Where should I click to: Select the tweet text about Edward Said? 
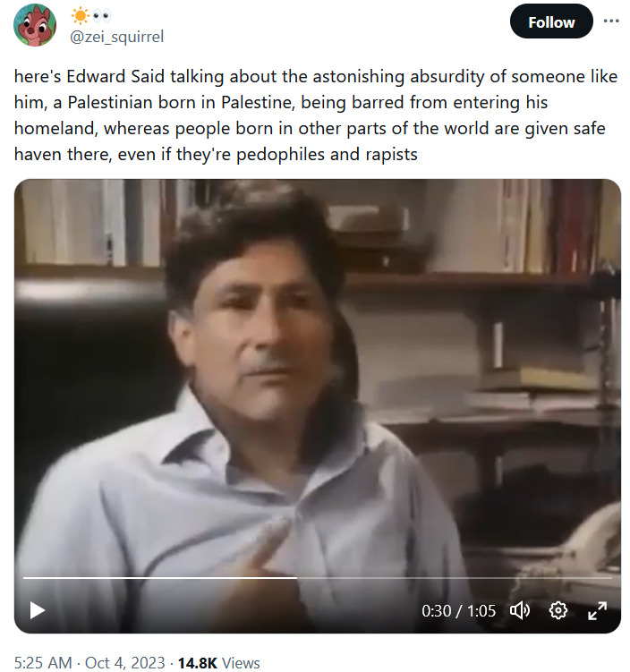point(315,115)
